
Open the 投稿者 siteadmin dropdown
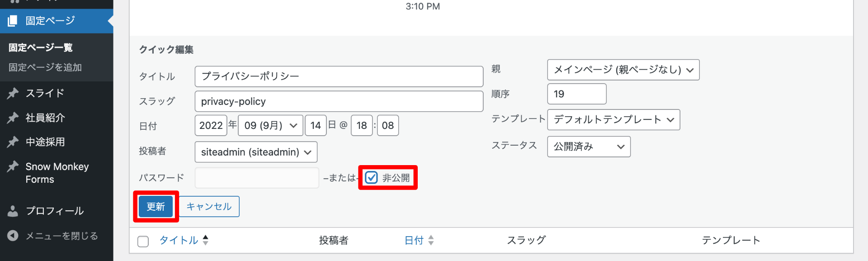click(256, 152)
